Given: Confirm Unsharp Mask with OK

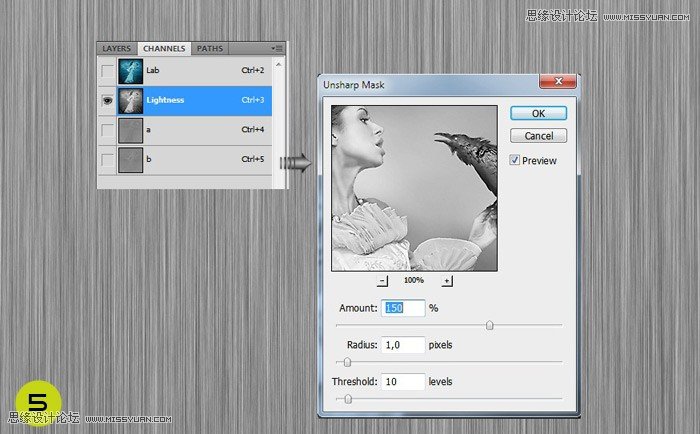Looking at the screenshot, I should click(x=538, y=113).
